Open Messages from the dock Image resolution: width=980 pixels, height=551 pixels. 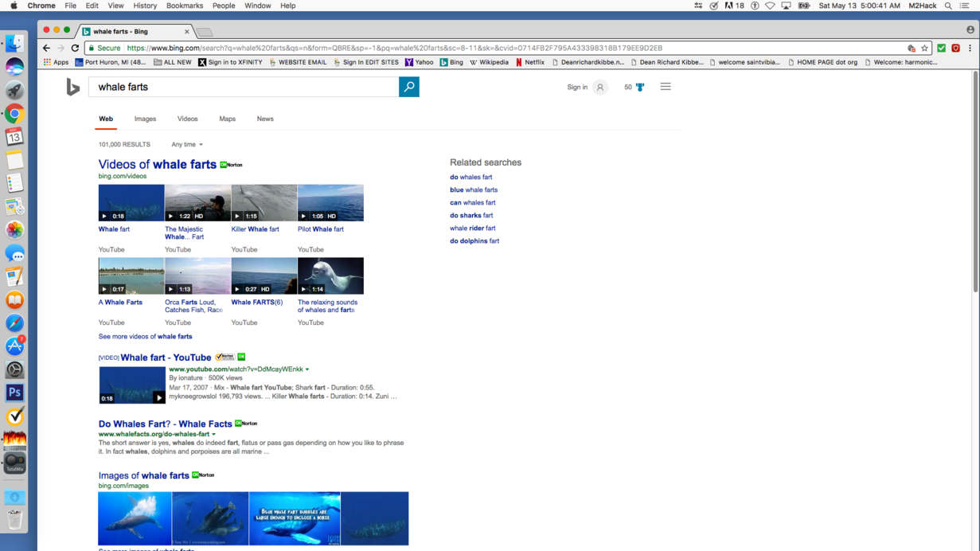14,254
